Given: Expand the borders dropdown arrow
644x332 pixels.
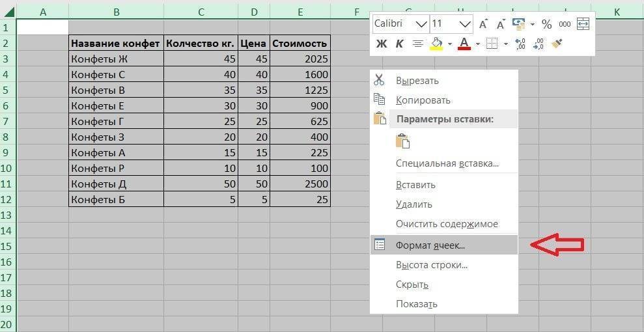Looking at the screenshot, I should pyautogui.click(x=505, y=44).
